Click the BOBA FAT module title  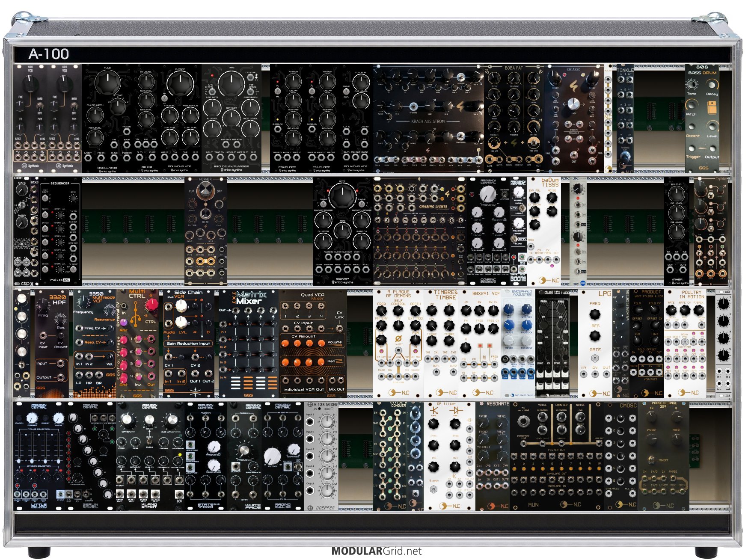(514, 68)
